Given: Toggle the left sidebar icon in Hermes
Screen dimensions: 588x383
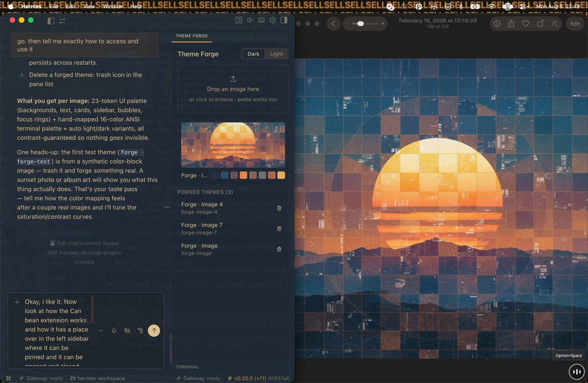Looking at the screenshot, I should tap(51, 21).
